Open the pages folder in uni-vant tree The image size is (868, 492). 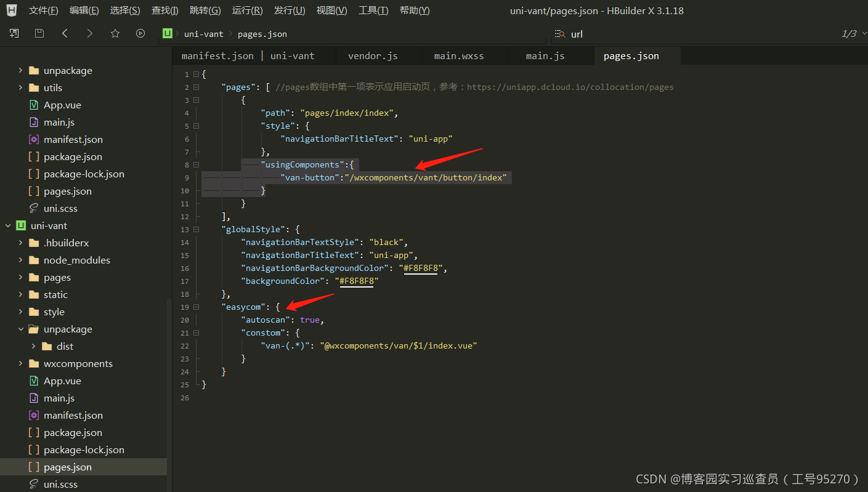[57, 277]
